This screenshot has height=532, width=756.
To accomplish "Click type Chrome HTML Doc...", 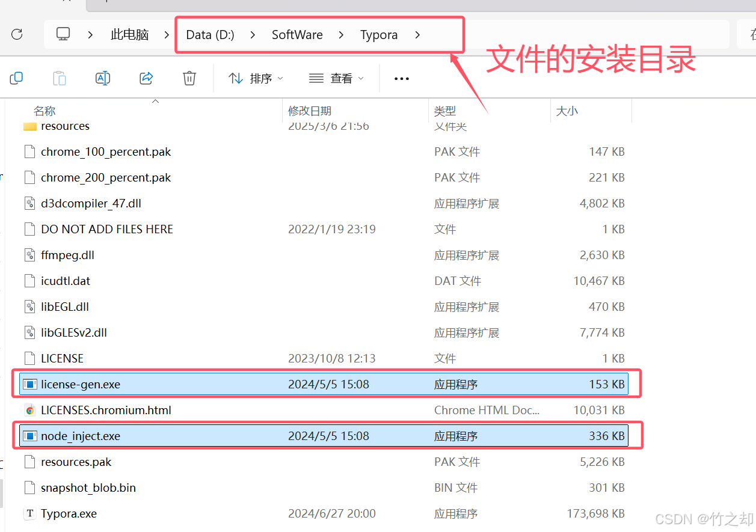I will click(487, 410).
